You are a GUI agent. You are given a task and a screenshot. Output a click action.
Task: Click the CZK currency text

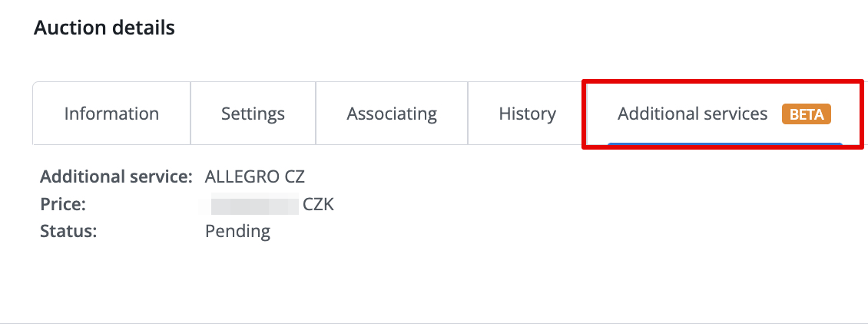(319, 206)
